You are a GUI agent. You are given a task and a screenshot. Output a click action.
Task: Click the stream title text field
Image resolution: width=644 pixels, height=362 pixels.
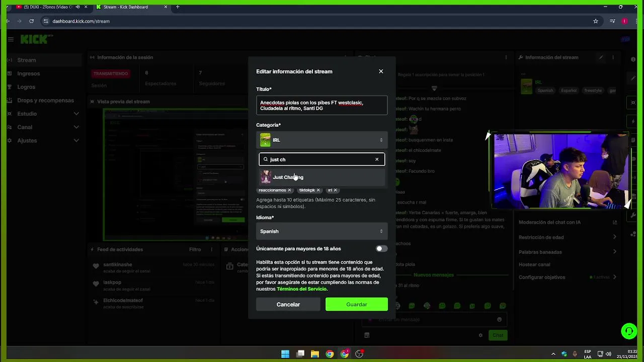pos(322,105)
